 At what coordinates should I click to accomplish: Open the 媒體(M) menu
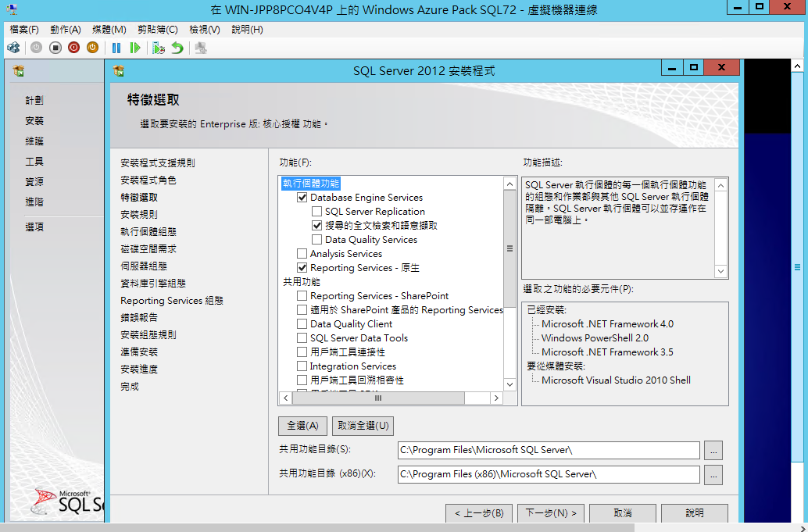pyautogui.click(x=109, y=30)
